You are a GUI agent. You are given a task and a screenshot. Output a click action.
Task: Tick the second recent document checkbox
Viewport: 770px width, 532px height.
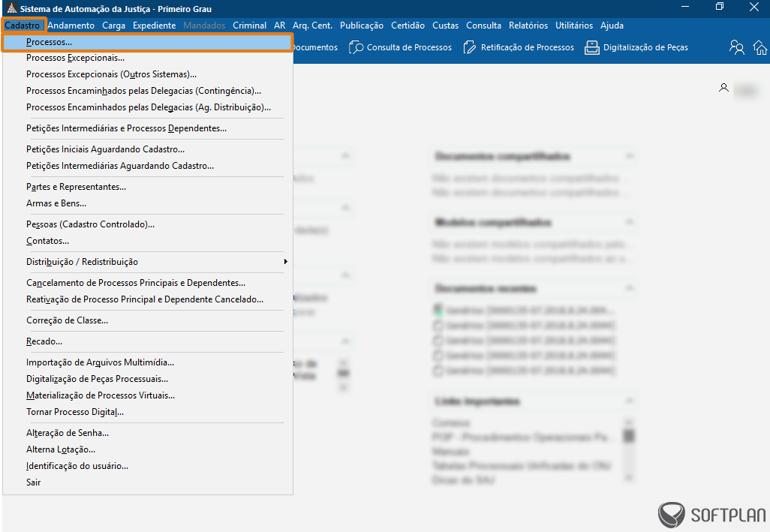pyautogui.click(x=438, y=326)
